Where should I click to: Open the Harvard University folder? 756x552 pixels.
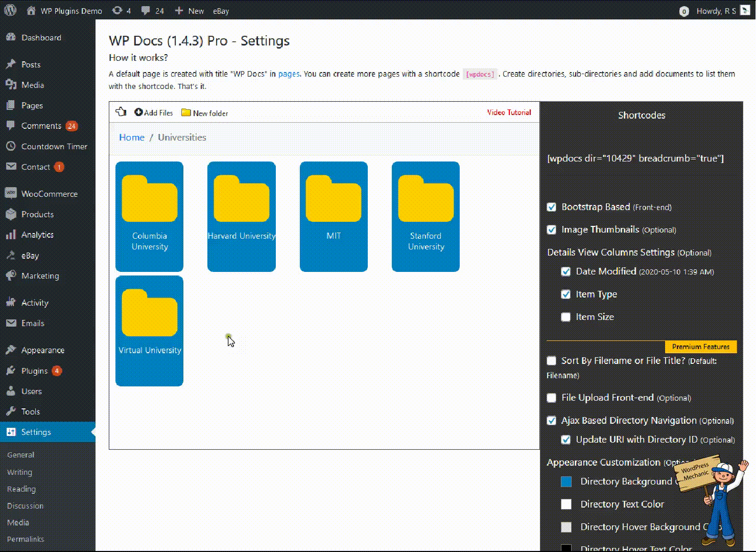click(x=242, y=217)
